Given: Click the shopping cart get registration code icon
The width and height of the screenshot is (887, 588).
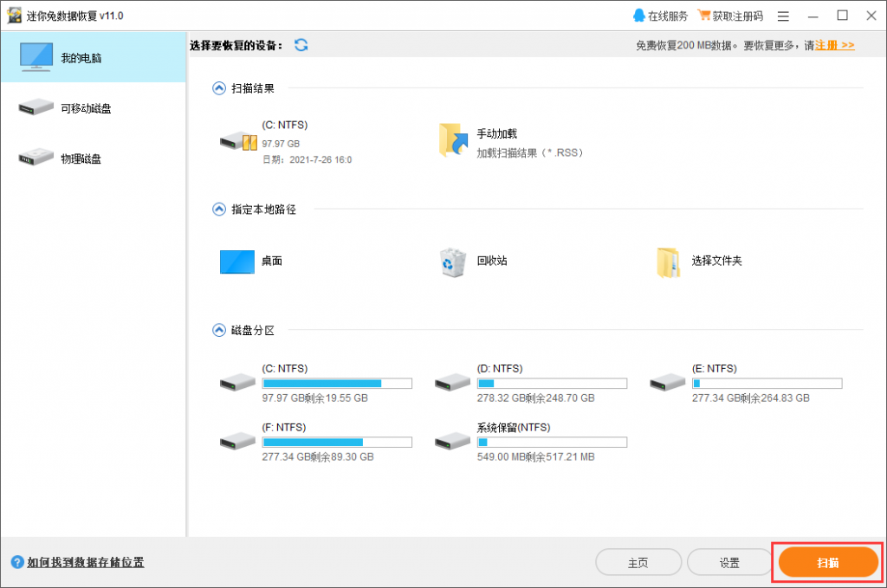Looking at the screenshot, I should [703, 16].
